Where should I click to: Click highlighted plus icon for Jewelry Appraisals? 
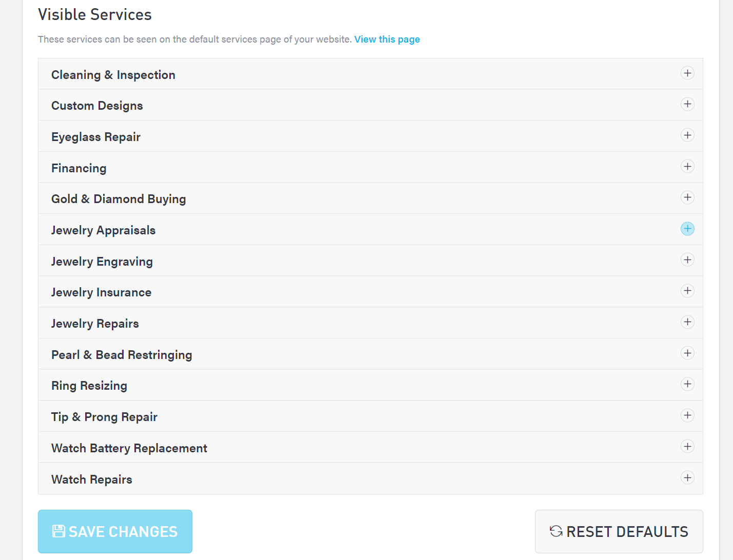point(687,229)
